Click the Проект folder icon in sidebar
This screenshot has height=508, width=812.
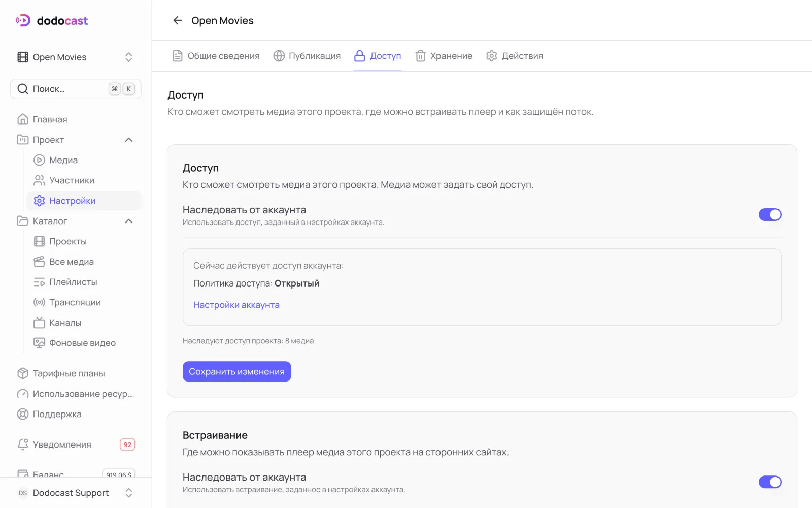23,140
